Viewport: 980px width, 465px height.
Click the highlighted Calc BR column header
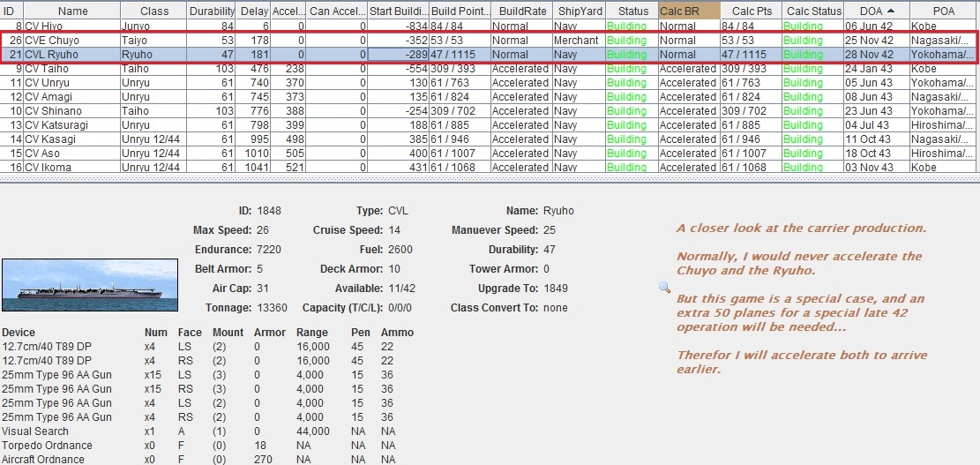pyautogui.click(x=689, y=11)
